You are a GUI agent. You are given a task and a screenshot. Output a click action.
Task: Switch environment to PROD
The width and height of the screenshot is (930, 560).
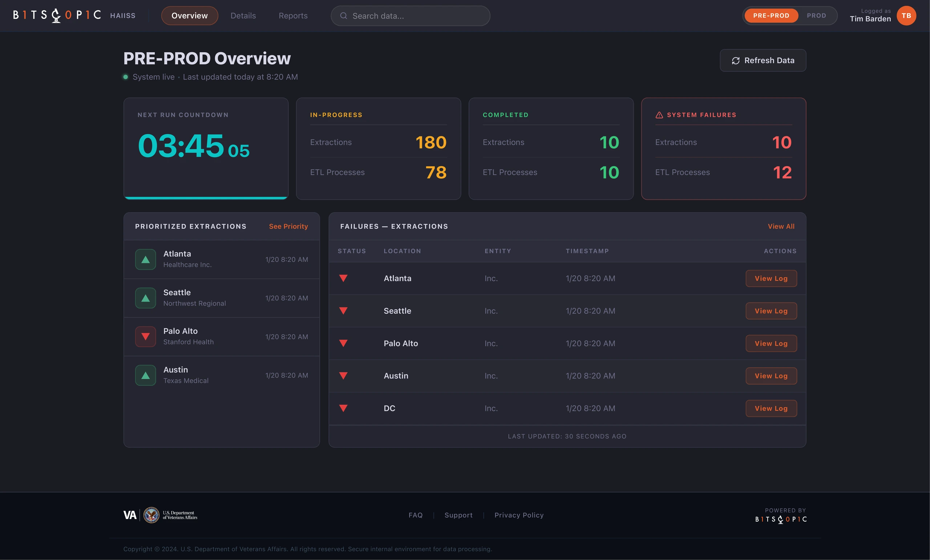tap(816, 16)
